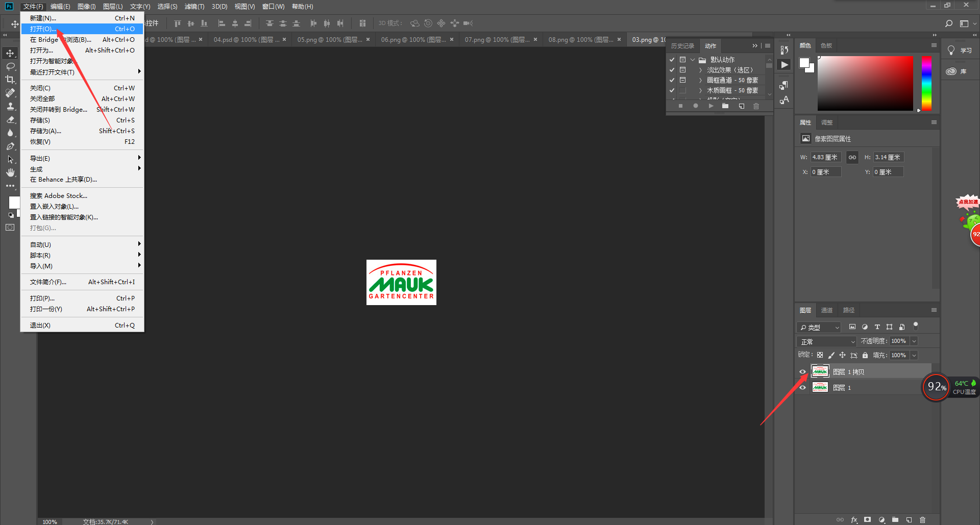Hide the 图层 1 拷贝 layer
This screenshot has height=525, width=980.
coord(802,372)
